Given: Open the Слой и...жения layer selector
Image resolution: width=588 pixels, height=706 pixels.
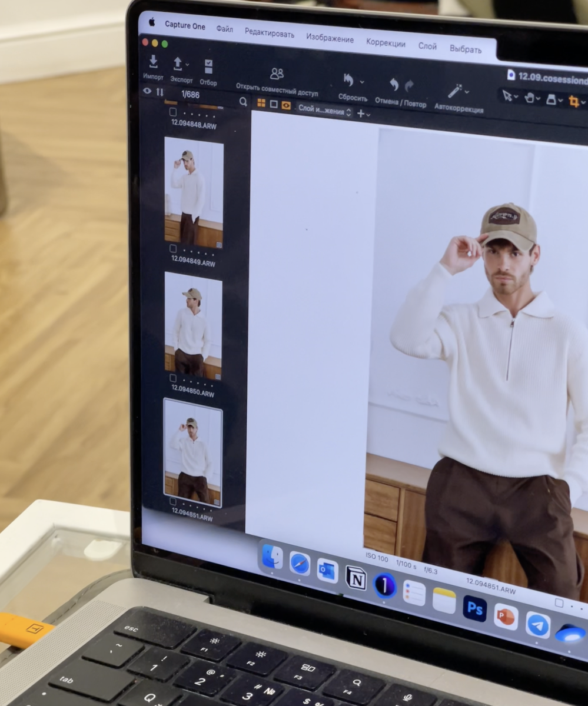Looking at the screenshot, I should pos(324,109).
